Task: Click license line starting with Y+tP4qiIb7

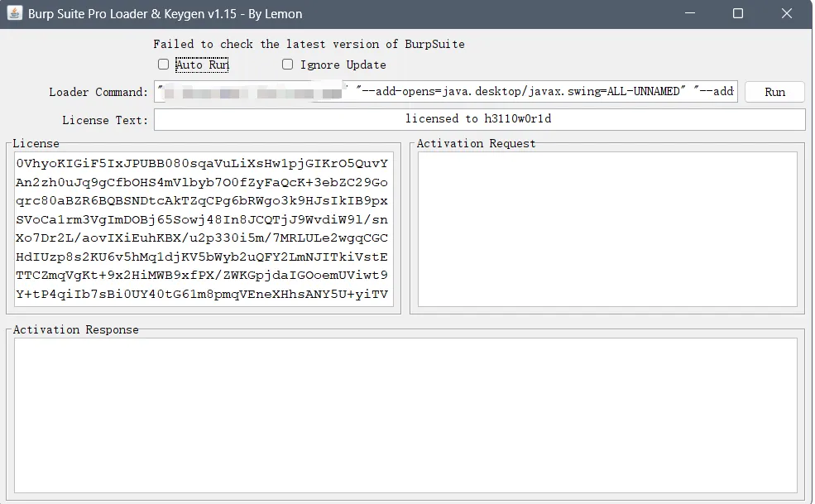Action: pos(202,295)
